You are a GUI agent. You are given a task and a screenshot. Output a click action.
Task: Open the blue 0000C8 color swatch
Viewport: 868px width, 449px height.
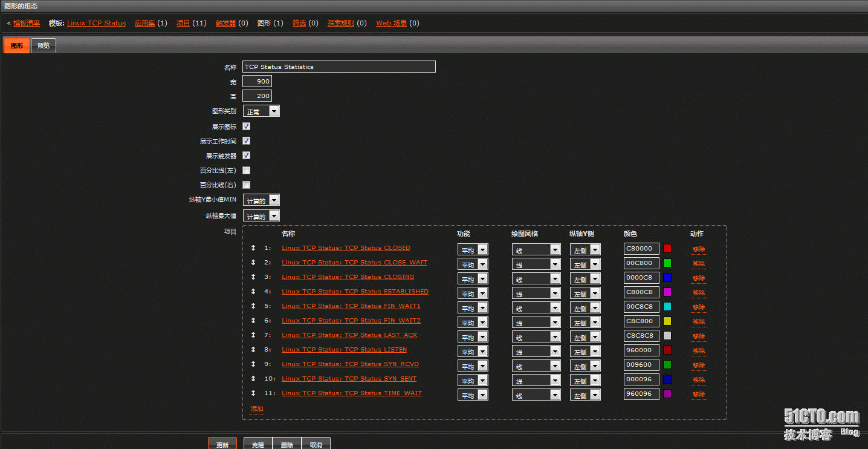667,278
